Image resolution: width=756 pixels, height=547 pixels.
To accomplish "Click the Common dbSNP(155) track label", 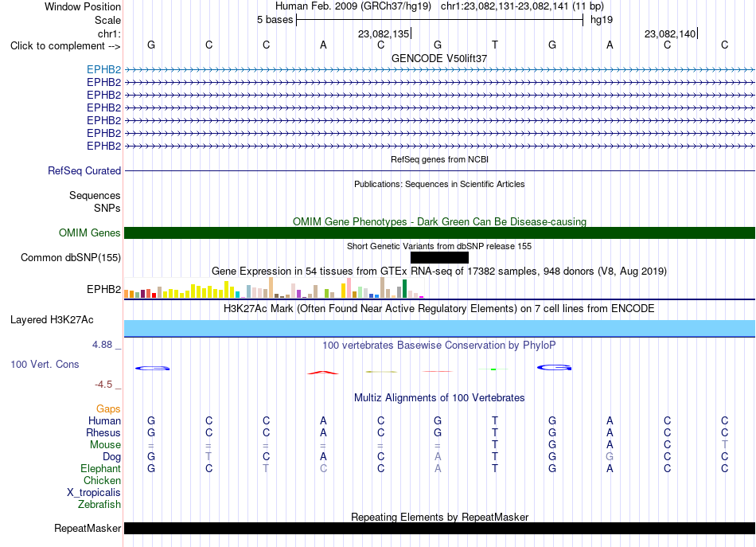I will pyautogui.click(x=71, y=258).
